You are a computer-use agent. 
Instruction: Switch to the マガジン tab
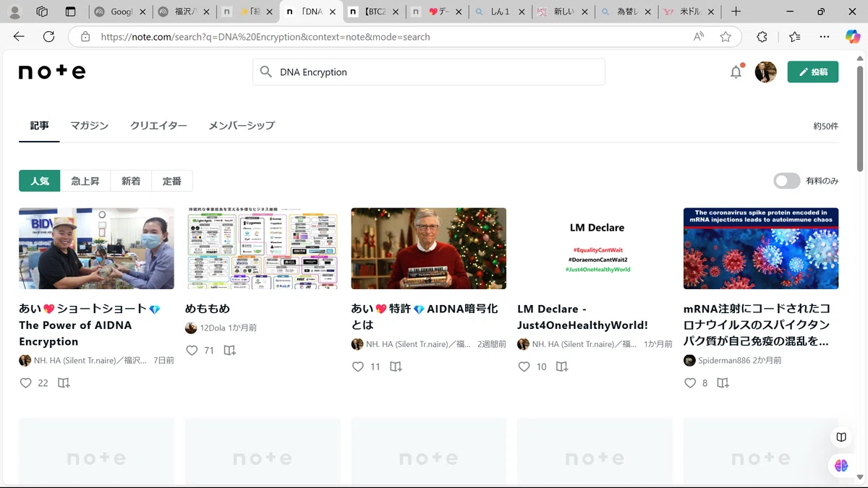point(90,126)
